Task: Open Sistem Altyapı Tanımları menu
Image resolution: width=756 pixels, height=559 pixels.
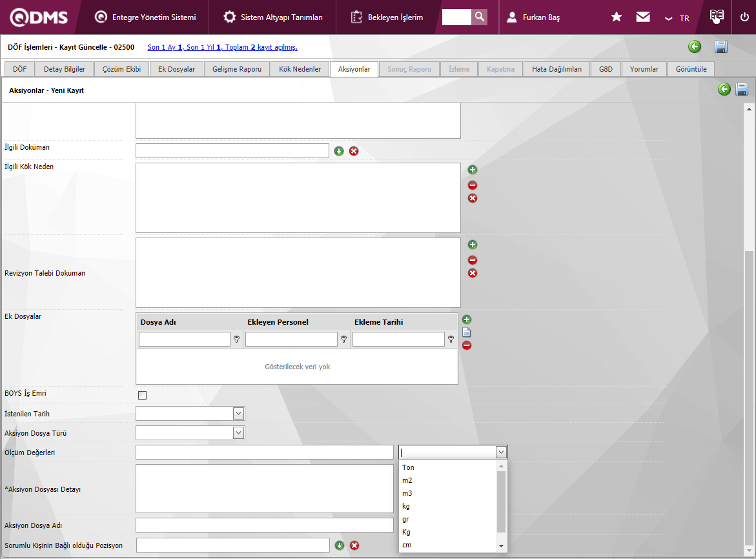Action: click(273, 17)
